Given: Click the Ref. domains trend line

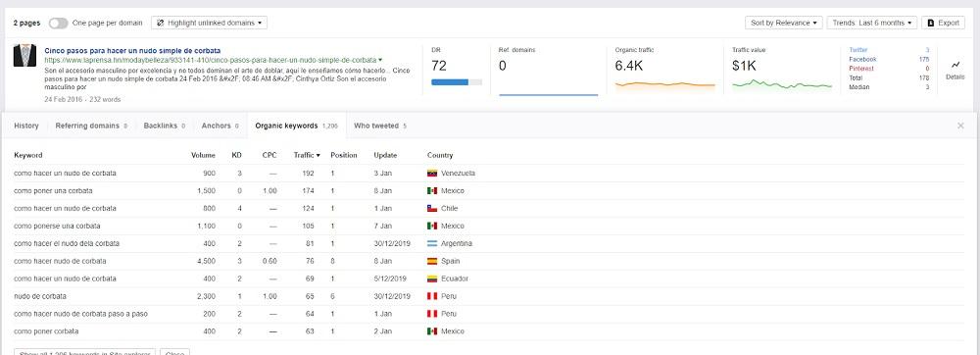Looking at the screenshot, I should (x=548, y=94).
